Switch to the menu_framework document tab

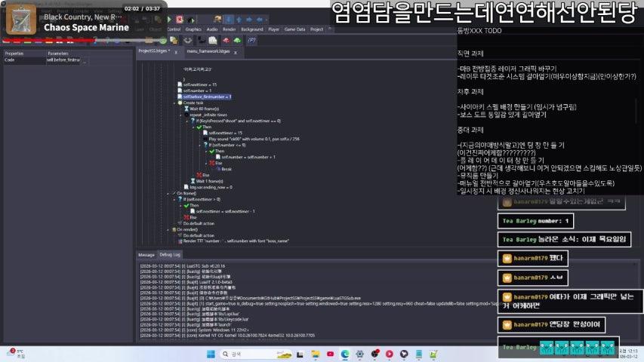pyautogui.click(x=208, y=51)
